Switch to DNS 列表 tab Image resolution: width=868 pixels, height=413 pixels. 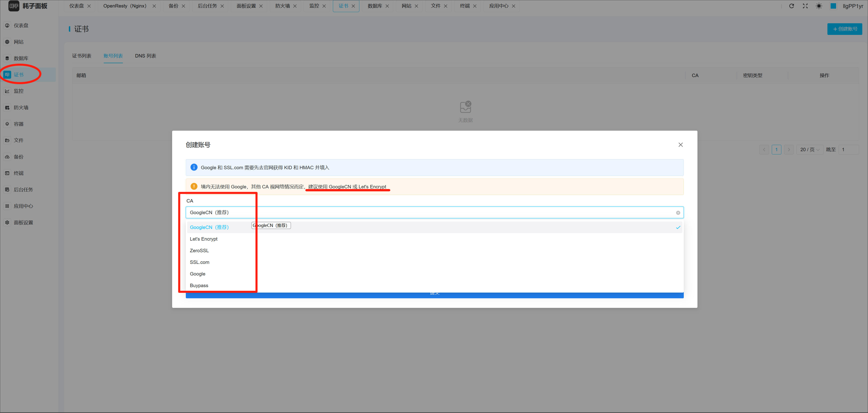(x=145, y=56)
